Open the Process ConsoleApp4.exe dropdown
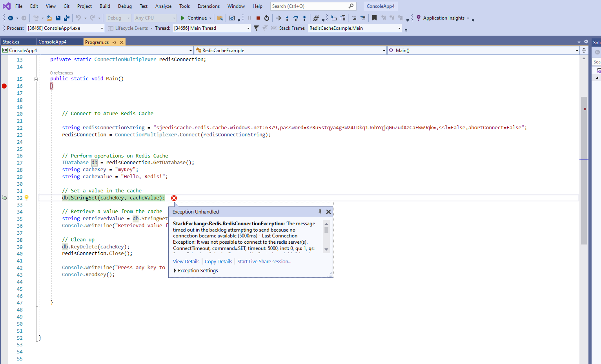 (66, 28)
